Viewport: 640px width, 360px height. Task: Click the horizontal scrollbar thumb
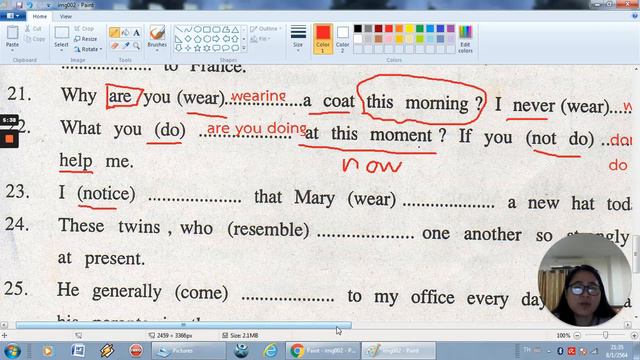point(183,325)
